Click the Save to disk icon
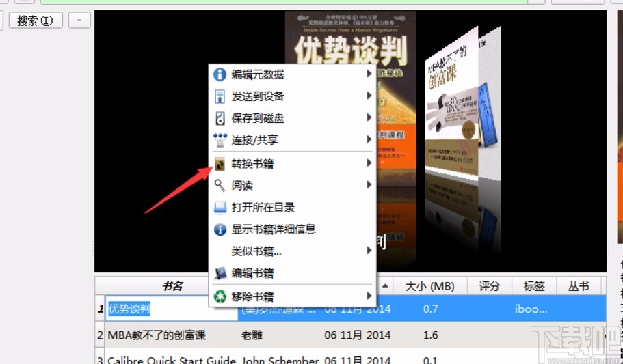This screenshot has height=364, width=623. tap(220, 118)
